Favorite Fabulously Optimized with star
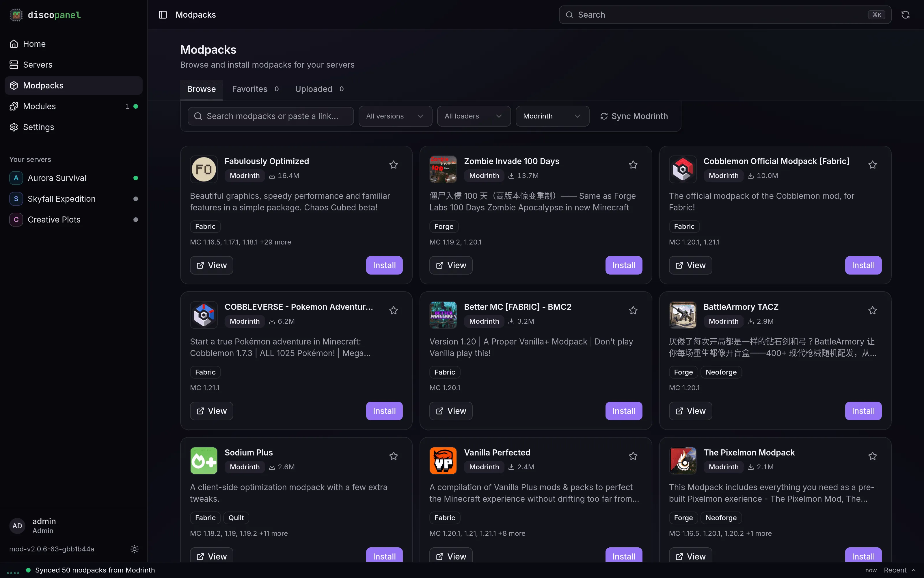The width and height of the screenshot is (924, 578). 393,165
